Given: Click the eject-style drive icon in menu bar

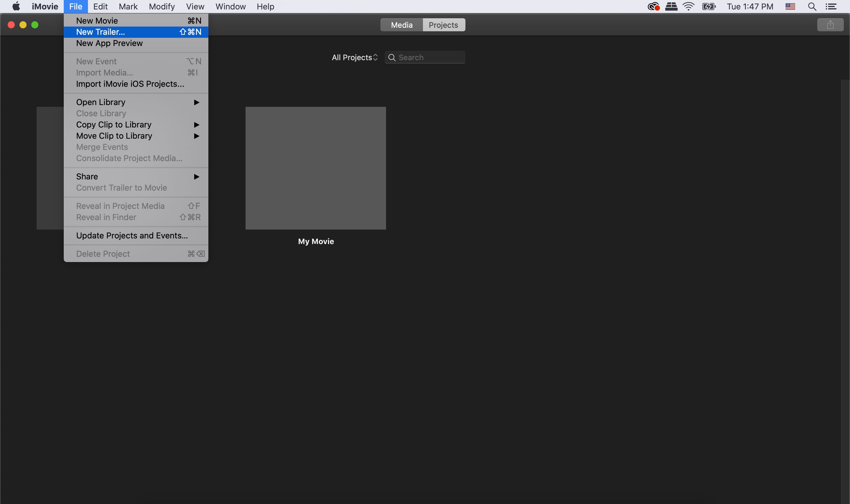Looking at the screenshot, I should 671,6.
